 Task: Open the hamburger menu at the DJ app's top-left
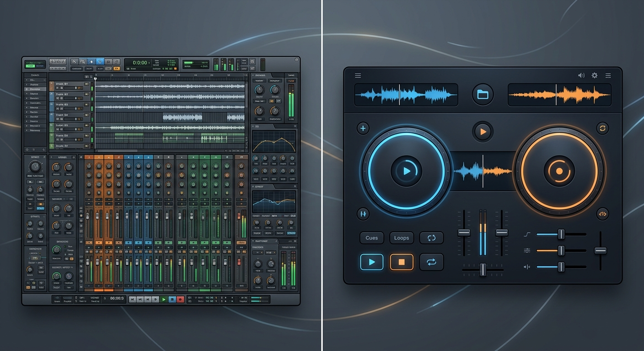coord(358,75)
